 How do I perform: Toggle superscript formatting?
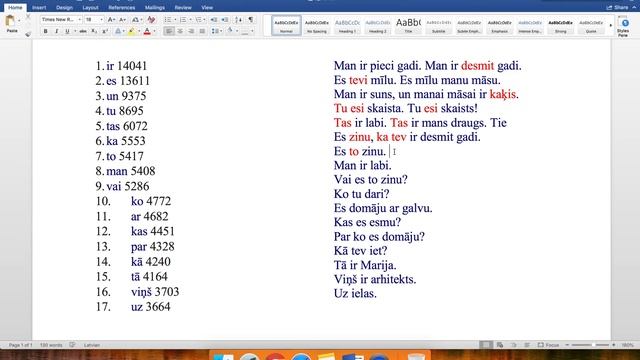point(105,31)
